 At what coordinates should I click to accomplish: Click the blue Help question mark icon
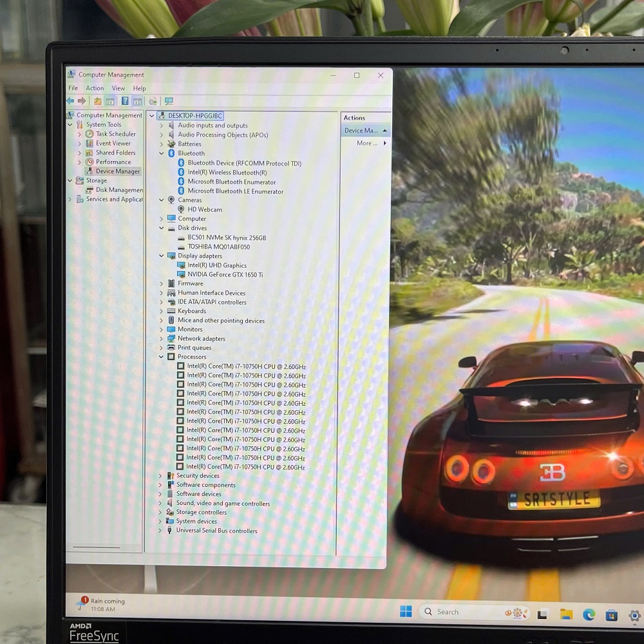click(x=125, y=101)
